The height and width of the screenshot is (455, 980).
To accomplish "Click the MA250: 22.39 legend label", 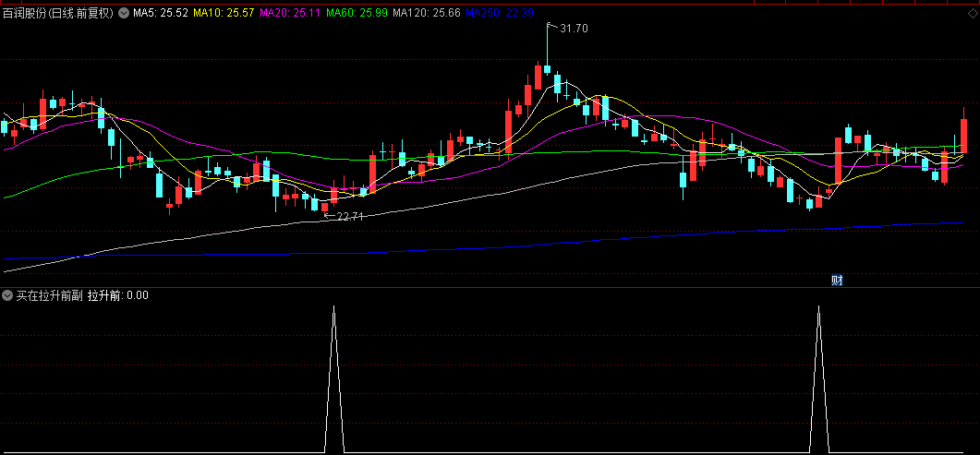I will [500, 13].
